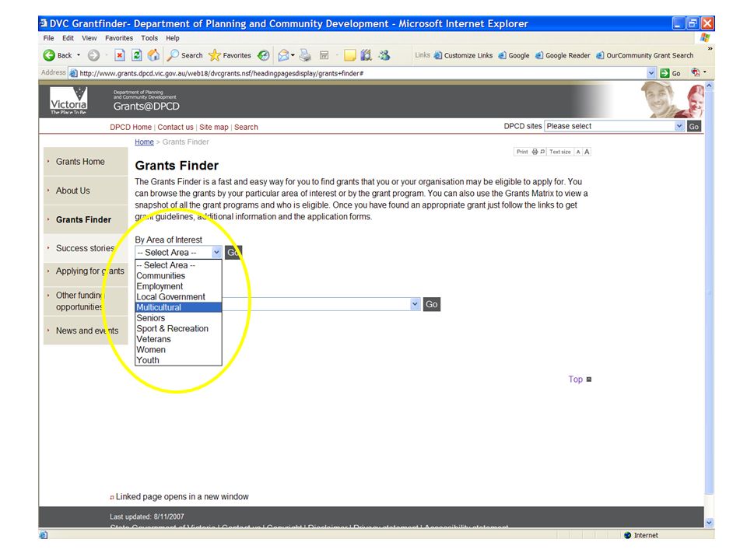The image size is (747, 560).
Task: Collapse the Select Area dropdown arrow
Action: point(216,252)
